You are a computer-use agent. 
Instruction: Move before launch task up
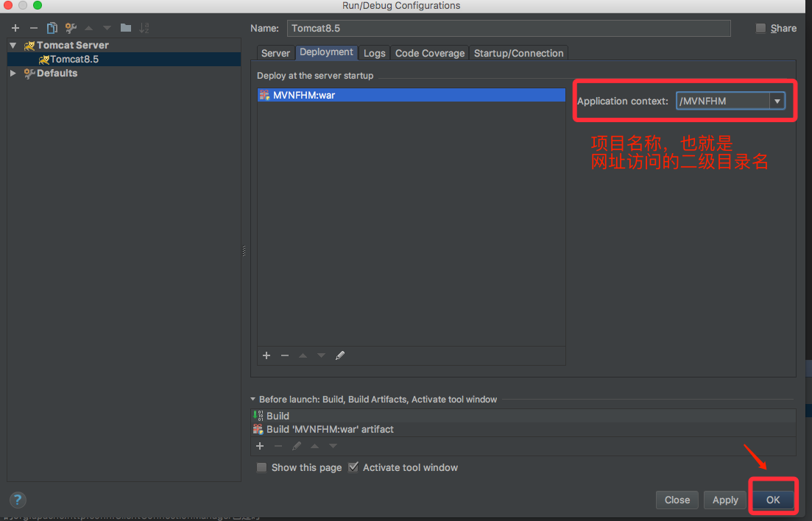point(314,446)
